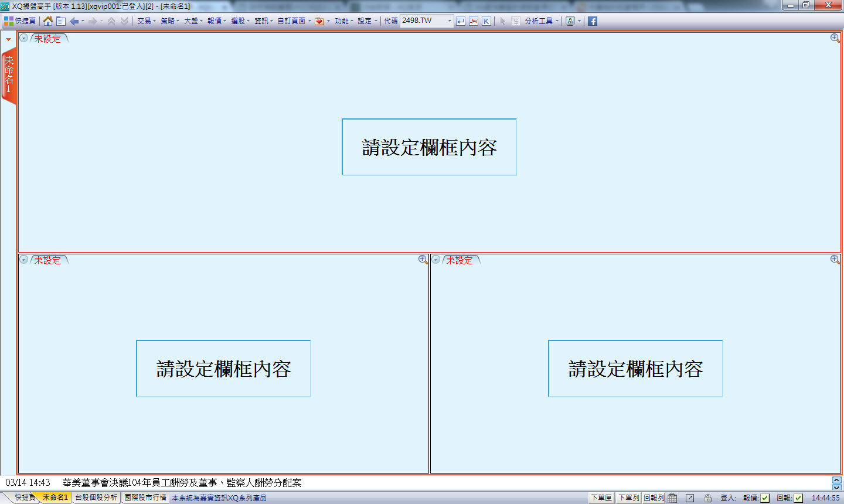Open the bottom-left pane round dropdown button

[x=23, y=260]
